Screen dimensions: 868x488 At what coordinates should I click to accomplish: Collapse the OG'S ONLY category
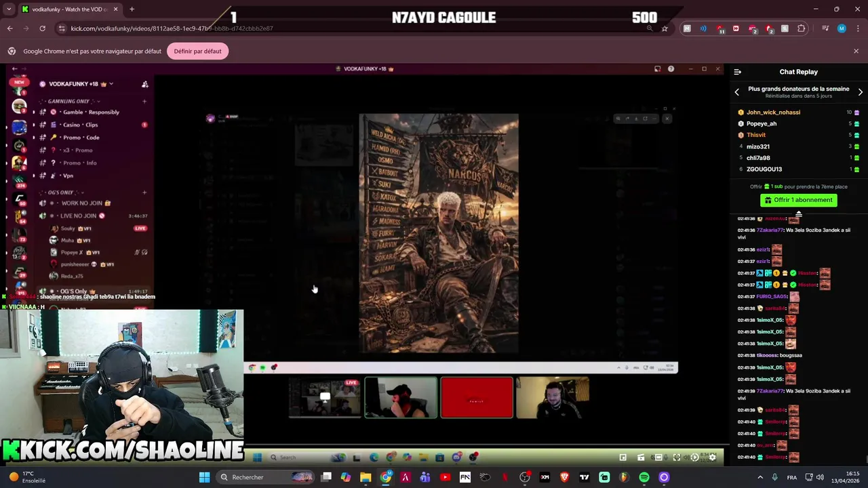(x=60, y=192)
